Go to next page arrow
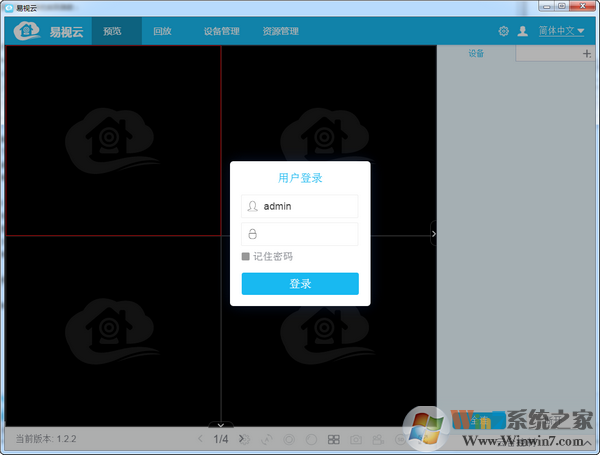 coord(241,439)
